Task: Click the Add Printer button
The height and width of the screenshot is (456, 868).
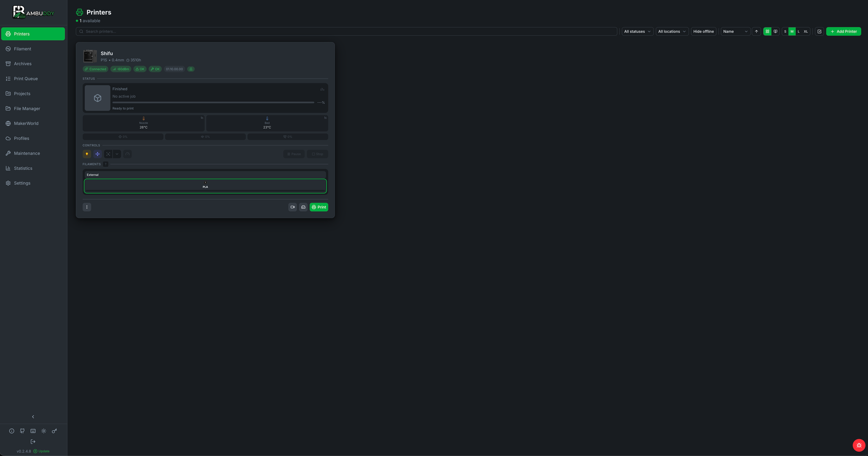Action: [843, 32]
